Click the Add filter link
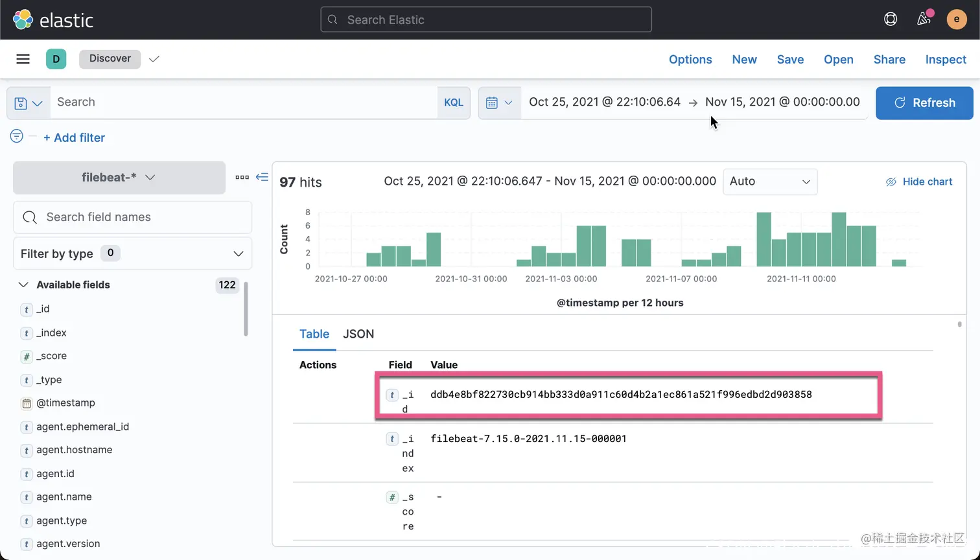The image size is (980, 560). click(74, 137)
